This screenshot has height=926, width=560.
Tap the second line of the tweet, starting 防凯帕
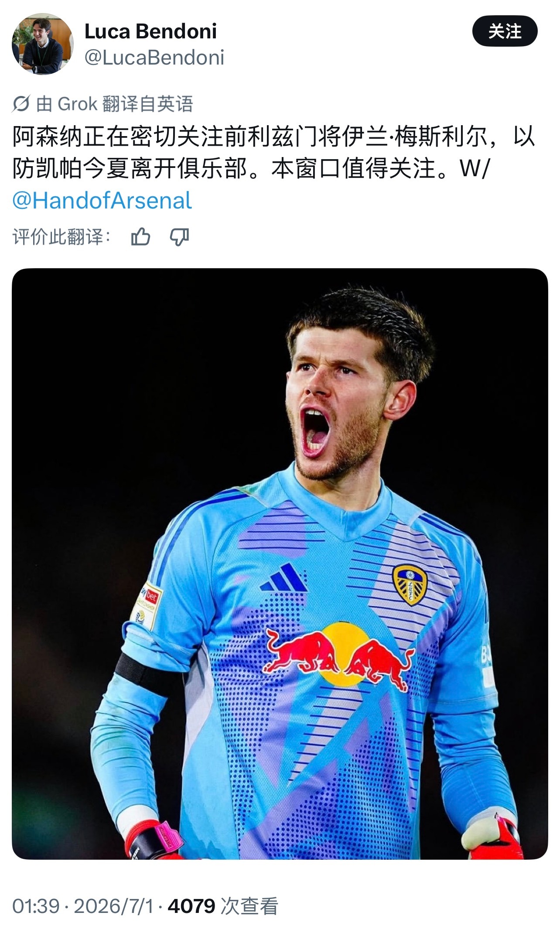[x=251, y=168]
